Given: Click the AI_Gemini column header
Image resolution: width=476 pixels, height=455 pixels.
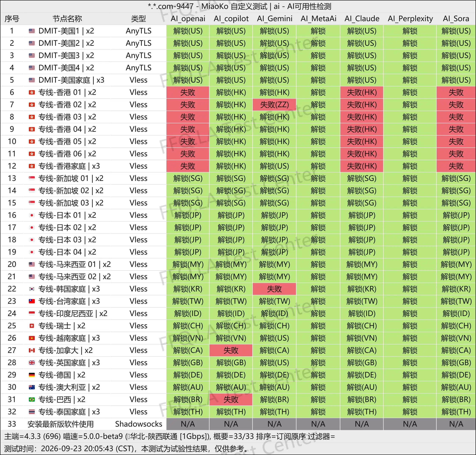Looking at the screenshot, I should coord(275,19).
